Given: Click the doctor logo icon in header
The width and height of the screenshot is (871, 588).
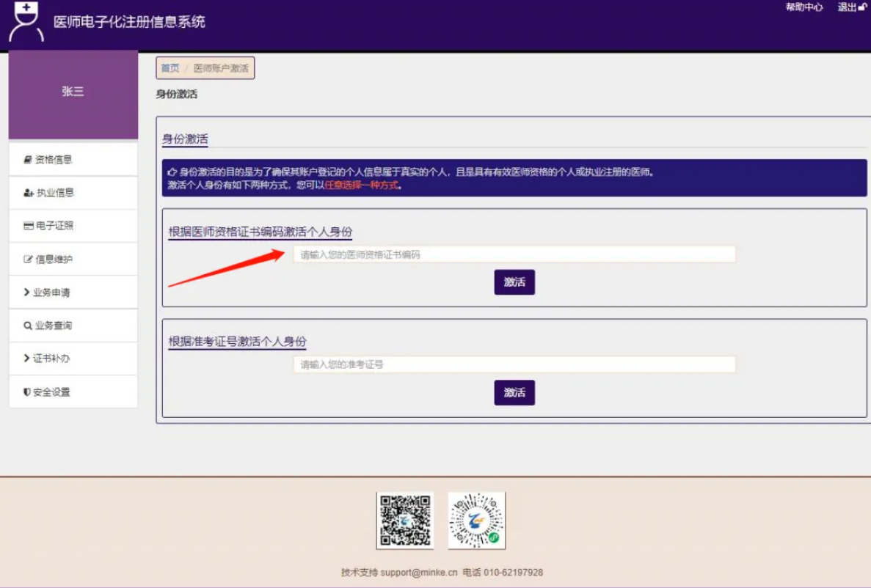Looking at the screenshot, I should pyautogui.click(x=26, y=21).
